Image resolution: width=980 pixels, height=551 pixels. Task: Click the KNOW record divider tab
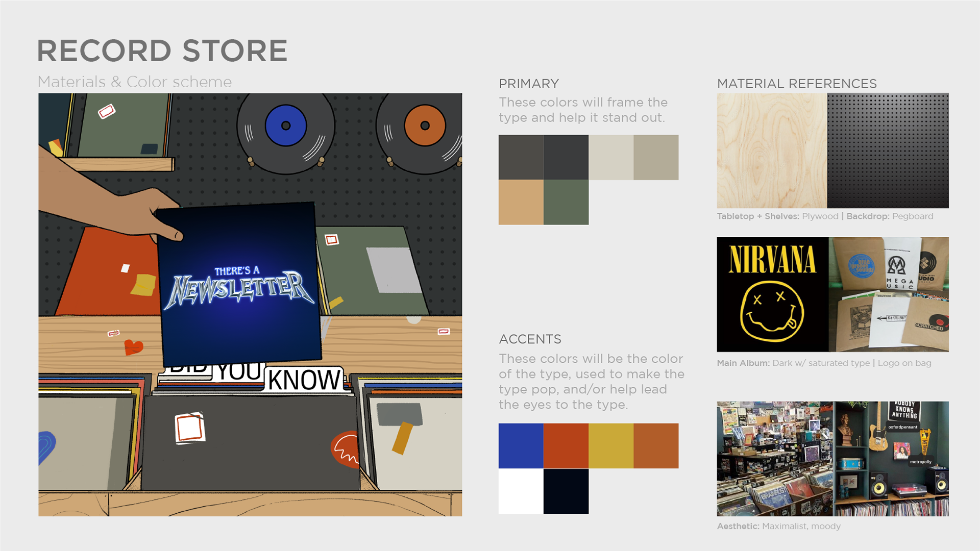click(305, 380)
